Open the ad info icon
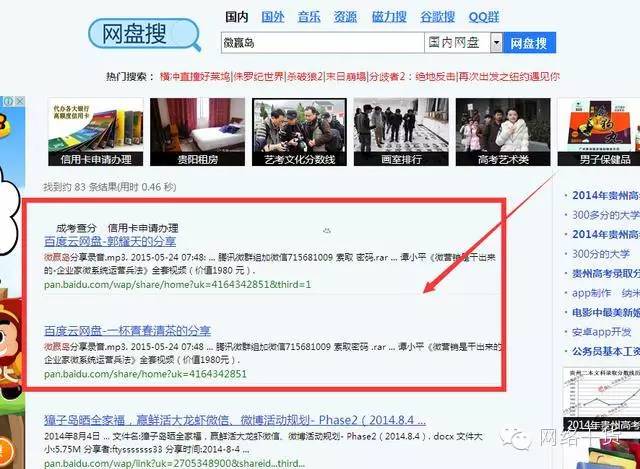The width and height of the screenshot is (640, 469). click(x=9, y=101)
